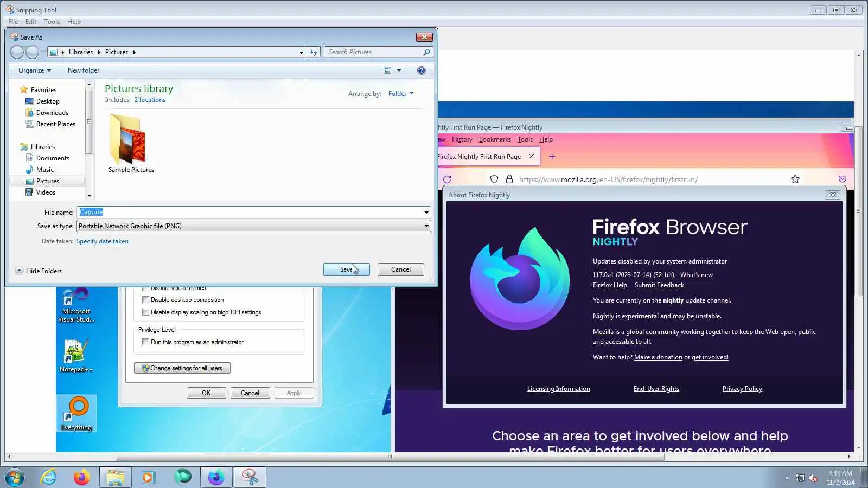
Task: Open the 2 locations link
Action: (150, 100)
